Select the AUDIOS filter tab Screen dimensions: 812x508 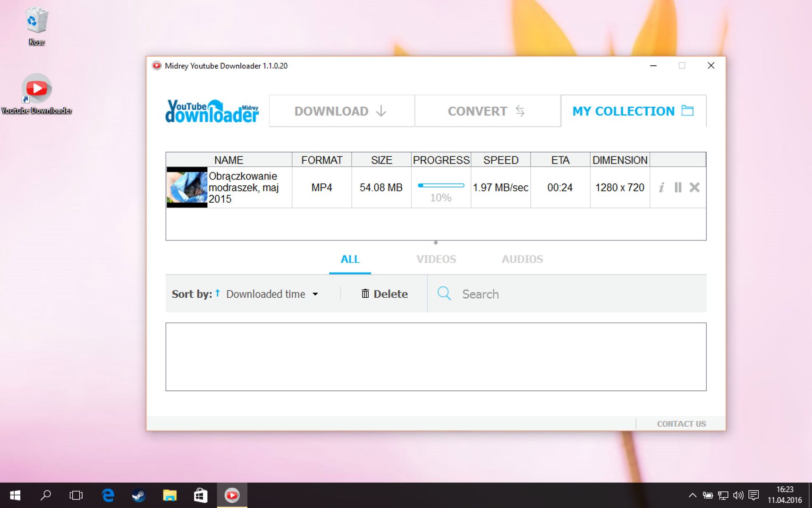pos(522,259)
